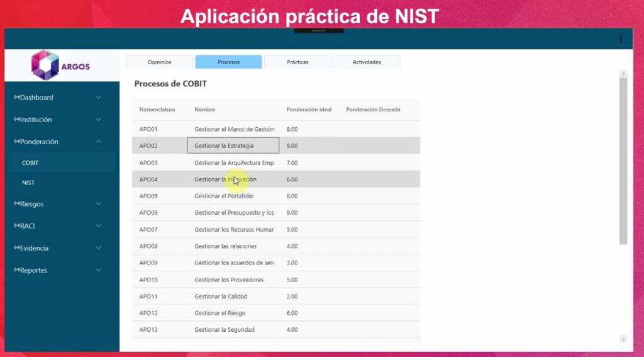Click the ARGOS logo
Screen dimensions: 644x357
click(x=61, y=65)
